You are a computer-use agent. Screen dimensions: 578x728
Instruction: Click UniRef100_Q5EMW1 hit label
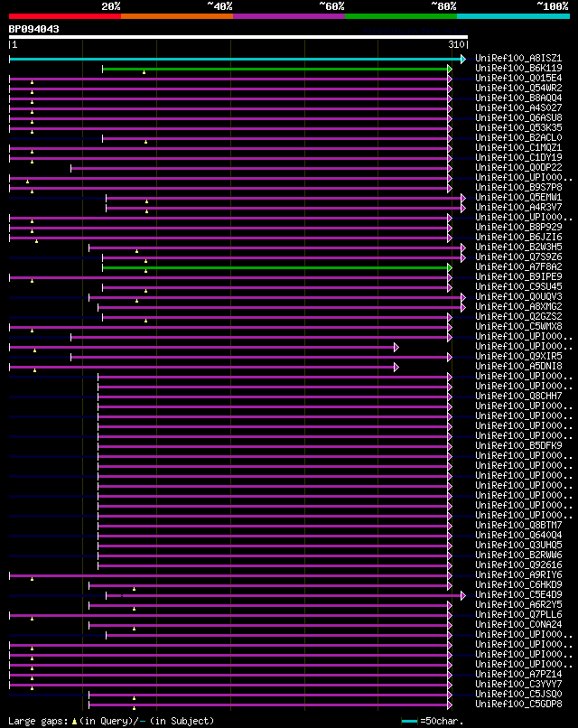518,197
